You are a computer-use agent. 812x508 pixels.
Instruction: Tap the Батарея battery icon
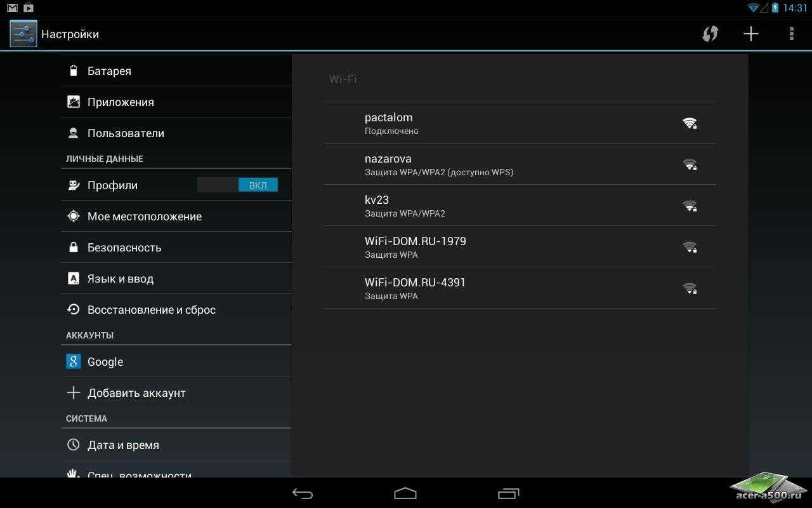click(x=74, y=70)
